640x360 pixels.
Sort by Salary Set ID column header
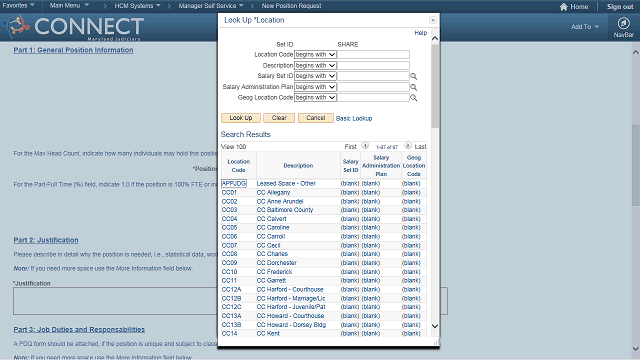pyautogui.click(x=350, y=166)
